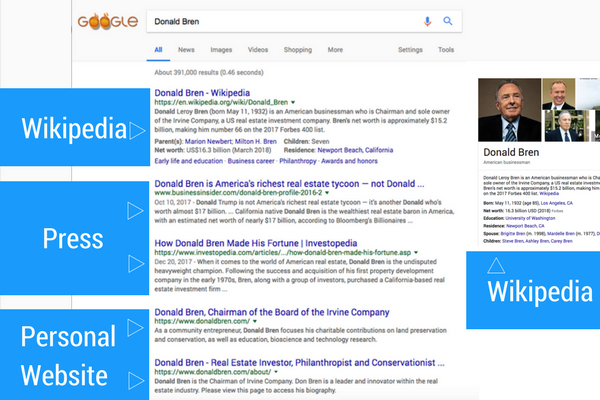Click photo of Bren standing outdoors in suit
This screenshot has height=400, width=600.
tap(565, 126)
